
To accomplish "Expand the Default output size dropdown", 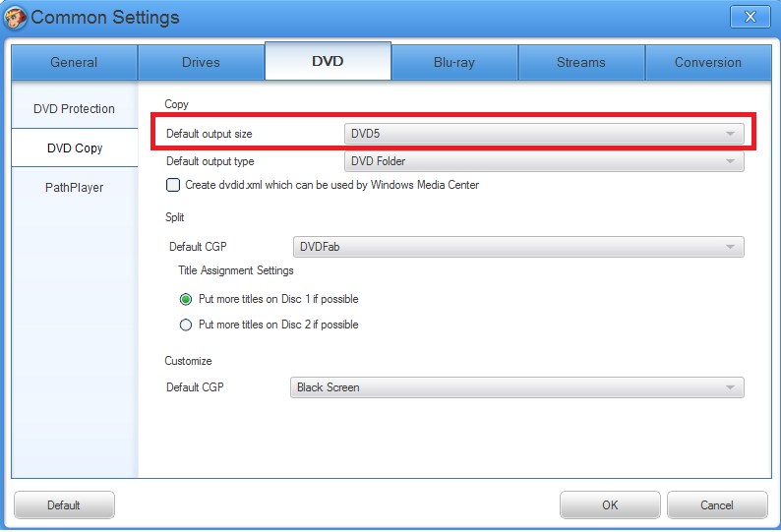I will 543,133.
